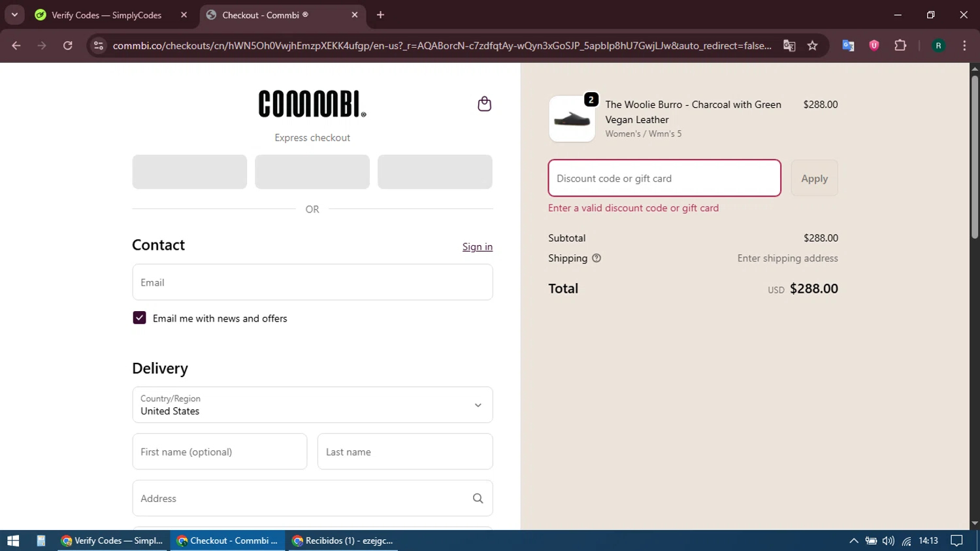Switch to Verify Codes taskbar window
The height and width of the screenshot is (551, 980).
(113, 541)
